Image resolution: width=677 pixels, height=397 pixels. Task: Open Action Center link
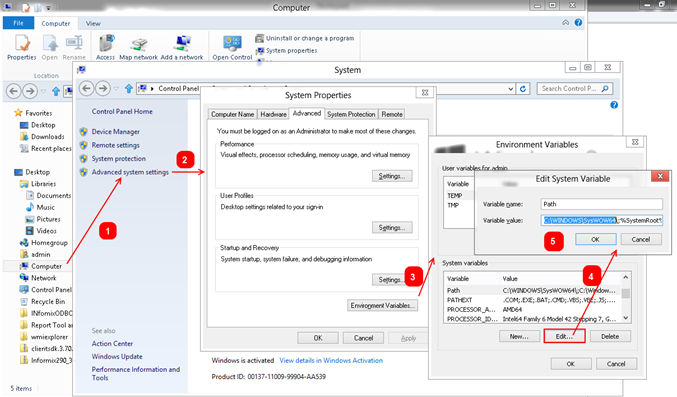pos(112,343)
